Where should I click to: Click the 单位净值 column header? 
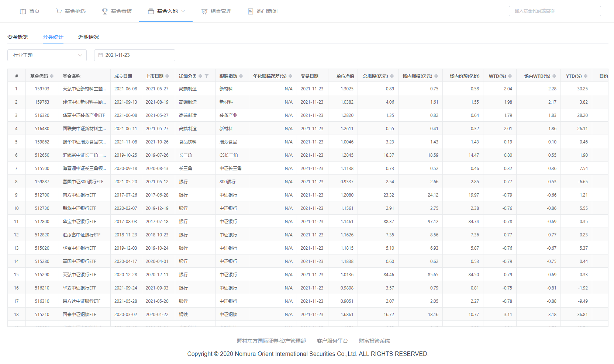(x=345, y=76)
